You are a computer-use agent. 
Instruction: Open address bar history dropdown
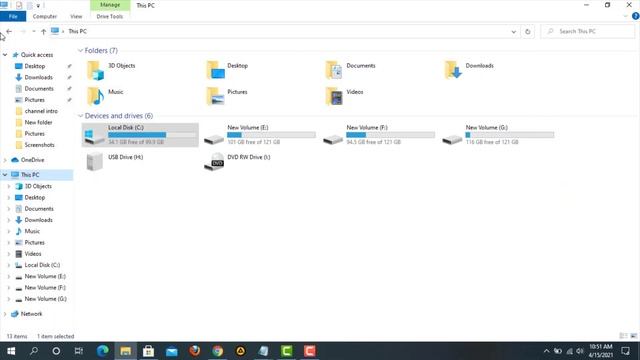point(513,31)
